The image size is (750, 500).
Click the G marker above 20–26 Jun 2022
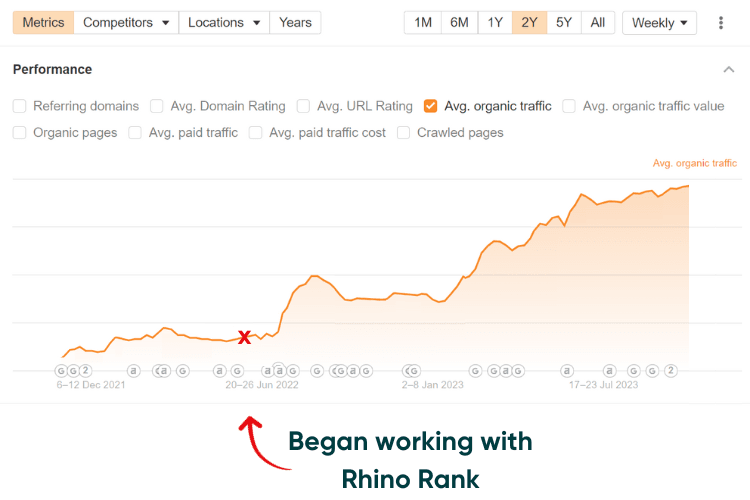tap(237, 371)
